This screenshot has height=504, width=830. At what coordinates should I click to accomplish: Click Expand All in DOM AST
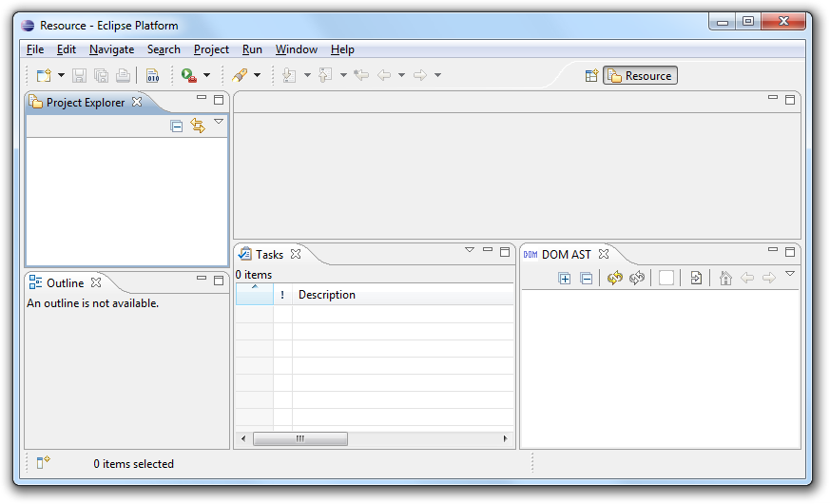[x=565, y=278]
